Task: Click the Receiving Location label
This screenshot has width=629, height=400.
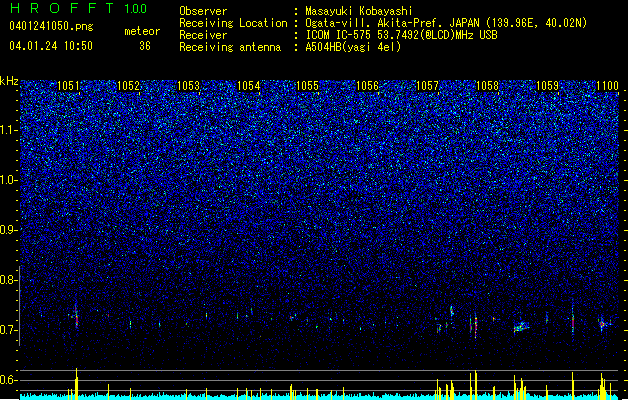Action: click(233, 23)
